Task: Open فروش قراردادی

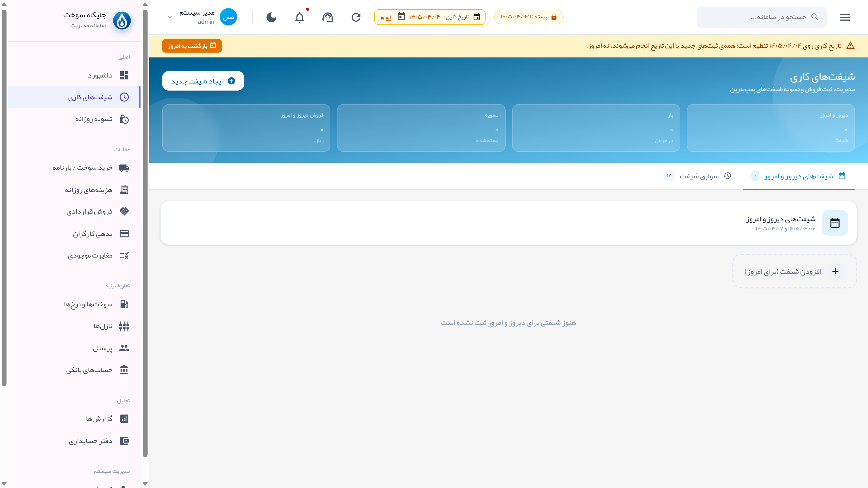Action: [74, 211]
